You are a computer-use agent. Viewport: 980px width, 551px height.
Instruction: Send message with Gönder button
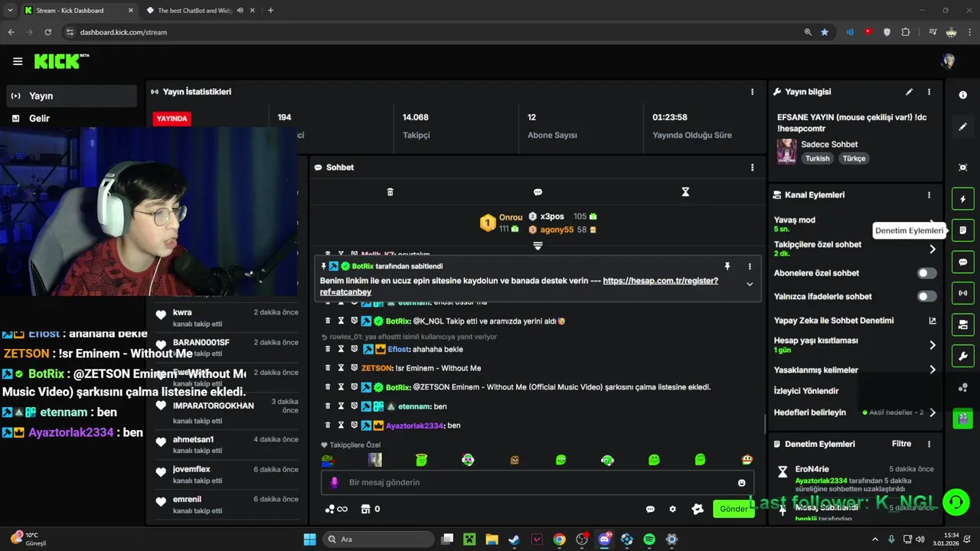(733, 509)
